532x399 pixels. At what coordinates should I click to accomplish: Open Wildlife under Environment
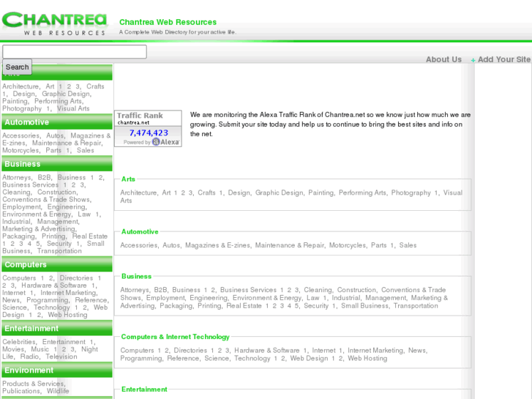click(x=58, y=391)
